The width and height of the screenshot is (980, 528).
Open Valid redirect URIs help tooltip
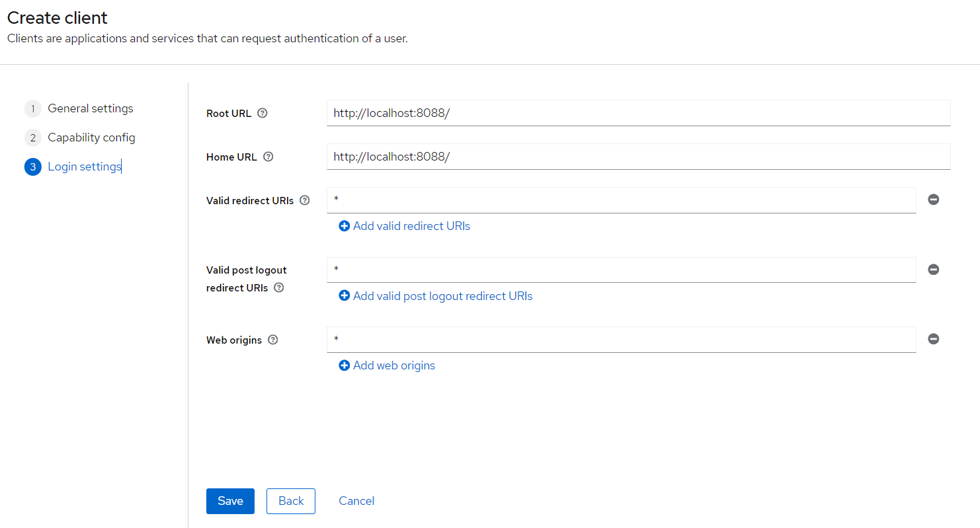[x=305, y=200]
